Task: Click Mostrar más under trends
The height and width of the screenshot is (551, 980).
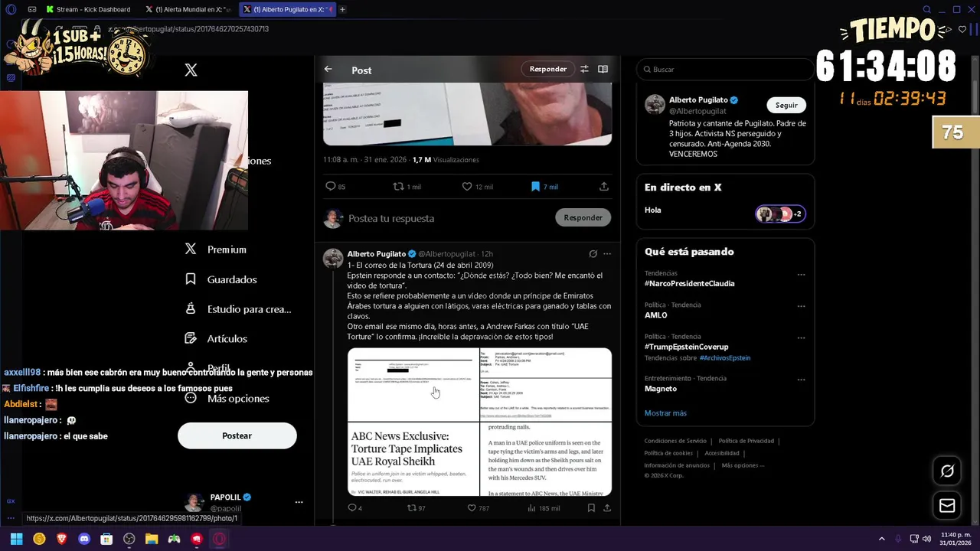Action: click(665, 412)
